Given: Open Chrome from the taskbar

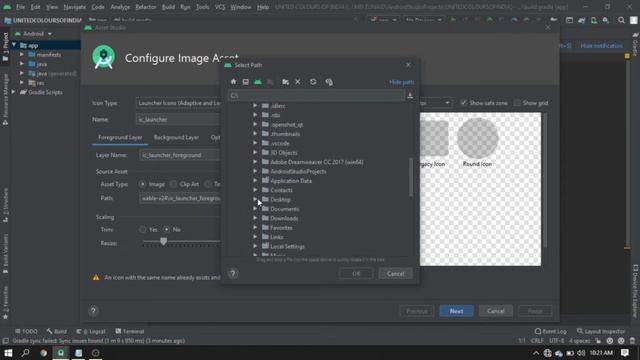Looking at the screenshot, I should click(x=43, y=353).
